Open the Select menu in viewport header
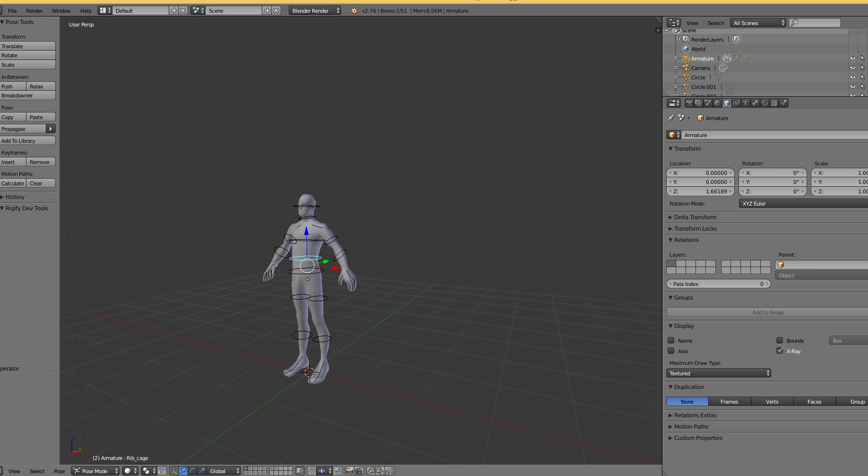This screenshot has width=868, height=476. click(37, 471)
